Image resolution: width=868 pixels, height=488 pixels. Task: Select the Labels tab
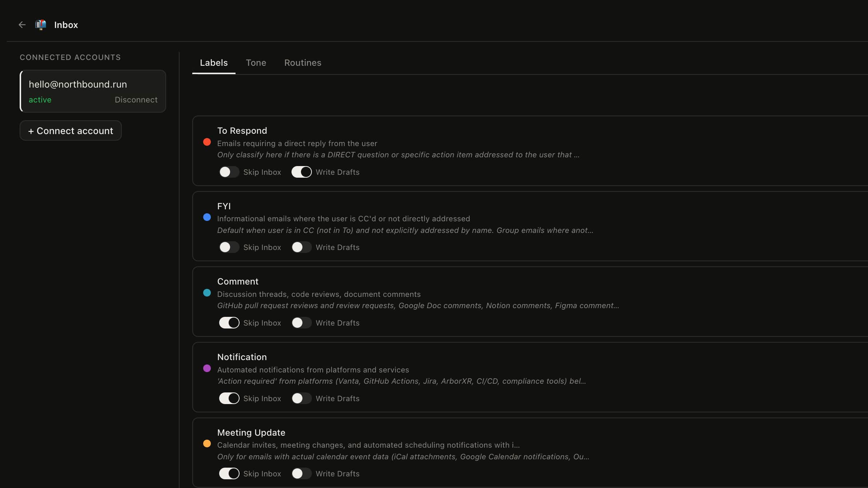click(214, 63)
